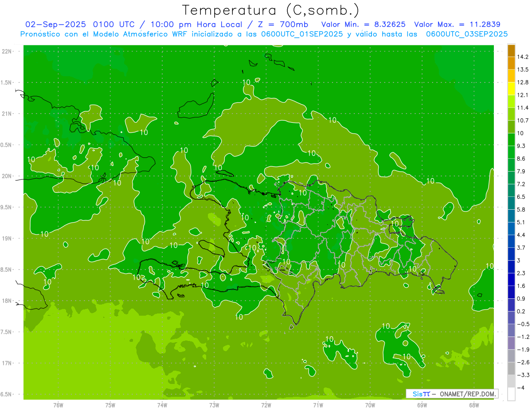Select the "Valor Min. = 8.32625" value
532x411 pixels.
(364, 24)
